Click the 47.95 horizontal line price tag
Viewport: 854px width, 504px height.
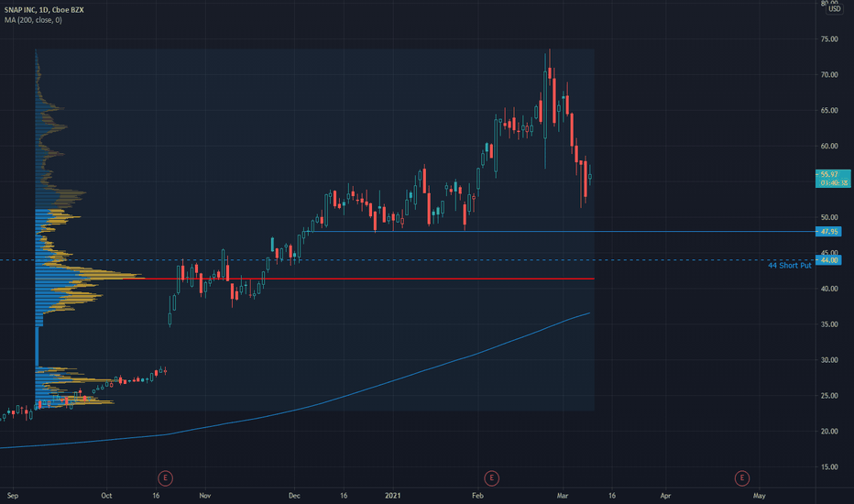(x=829, y=232)
